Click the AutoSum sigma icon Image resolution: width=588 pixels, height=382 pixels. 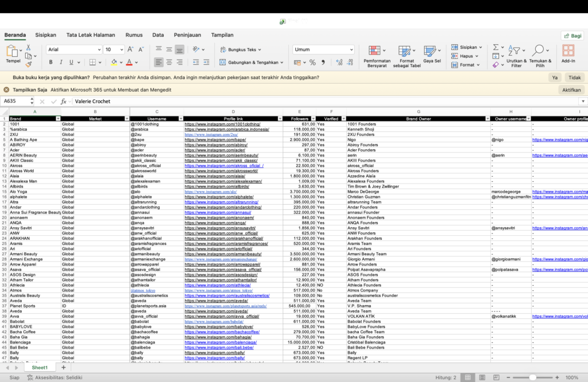(x=496, y=47)
